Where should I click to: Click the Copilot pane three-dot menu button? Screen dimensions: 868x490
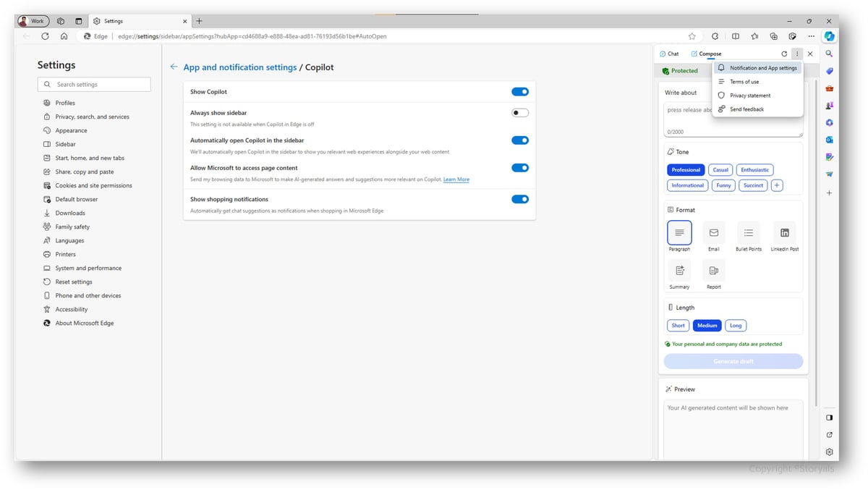pyautogui.click(x=796, y=54)
